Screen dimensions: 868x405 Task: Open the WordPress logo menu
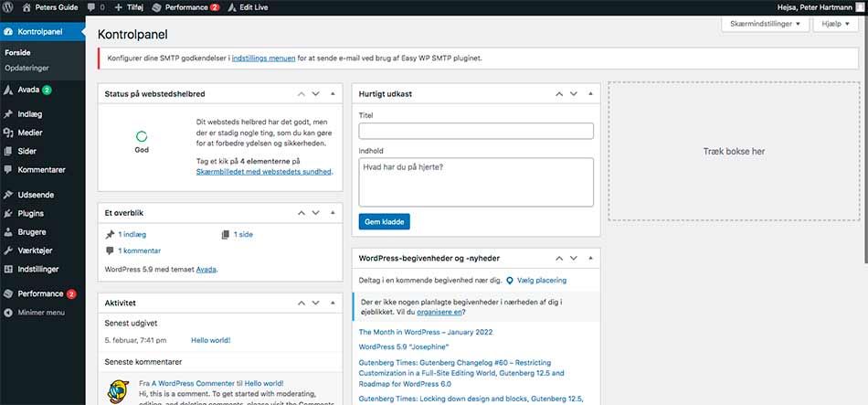(x=7, y=7)
